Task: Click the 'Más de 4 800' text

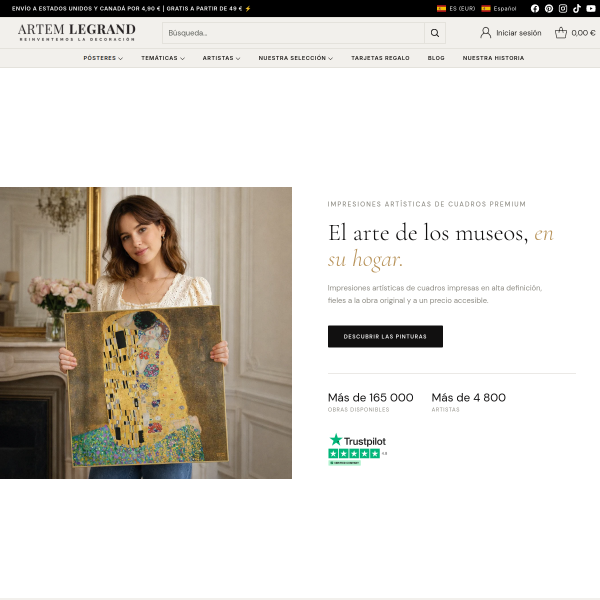Action: pyautogui.click(x=468, y=398)
